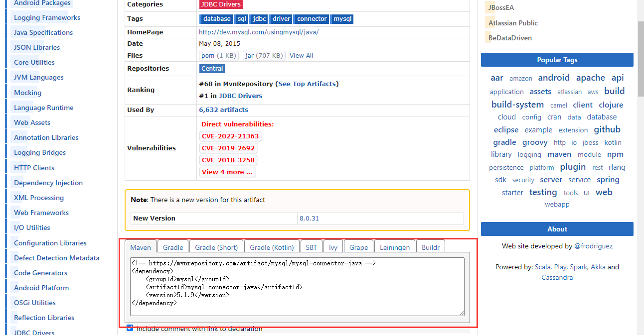This screenshot has height=335, width=644.
Task: Open Java Specifications sidebar category
Action: tap(43, 32)
